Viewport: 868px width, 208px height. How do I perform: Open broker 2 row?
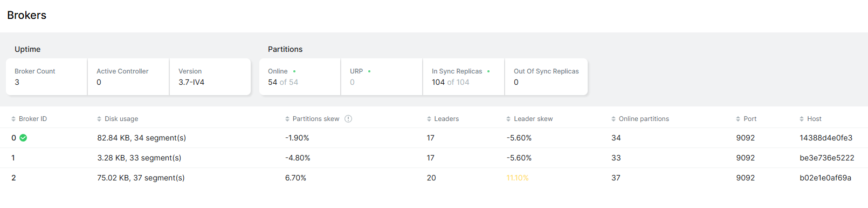(x=434, y=178)
